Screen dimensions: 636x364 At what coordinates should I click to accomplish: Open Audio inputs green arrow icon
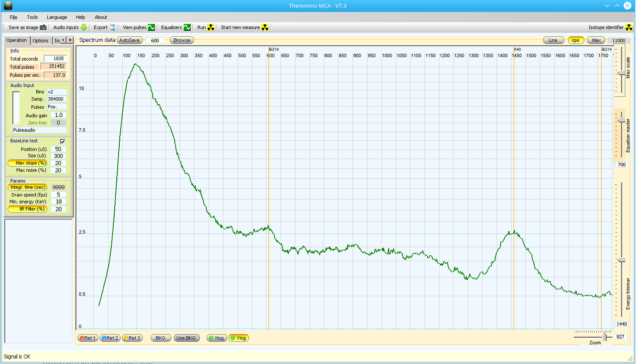tap(83, 27)
